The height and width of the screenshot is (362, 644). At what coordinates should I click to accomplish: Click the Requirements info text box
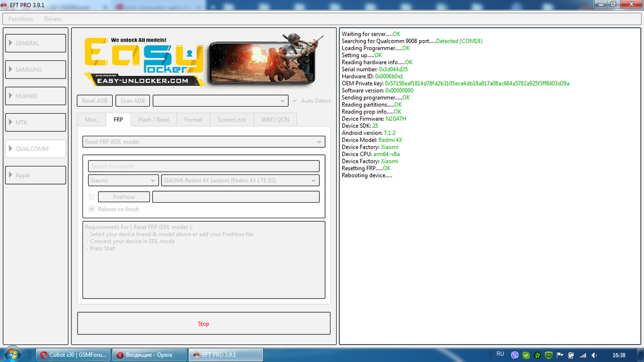coord(204,260)
